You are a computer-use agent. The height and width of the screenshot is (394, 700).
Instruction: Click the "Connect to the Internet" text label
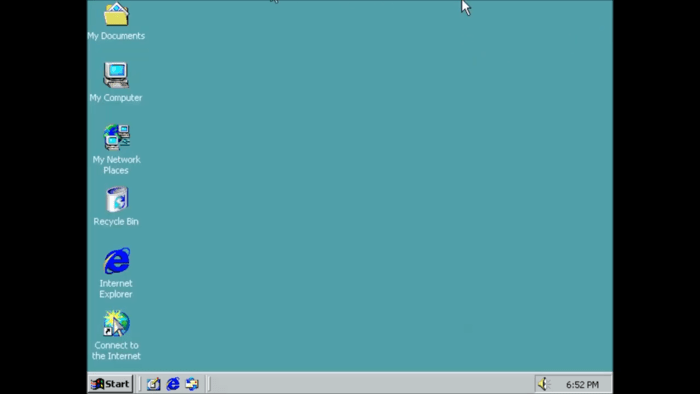[116, 351]
